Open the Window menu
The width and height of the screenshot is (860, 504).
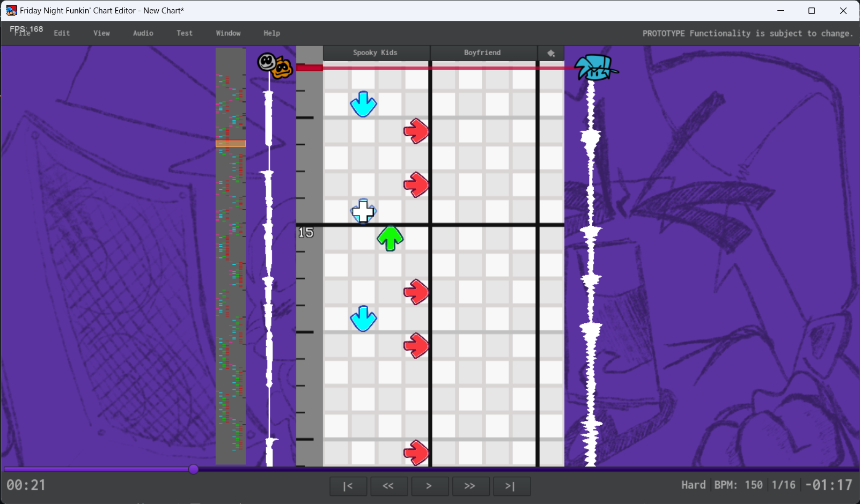click(228, 33)
